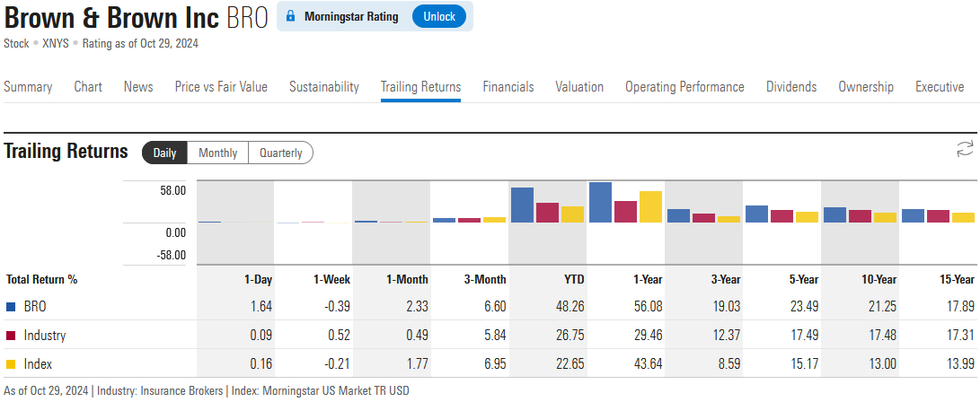Click the Total Return % label

(x=42, y=280)
